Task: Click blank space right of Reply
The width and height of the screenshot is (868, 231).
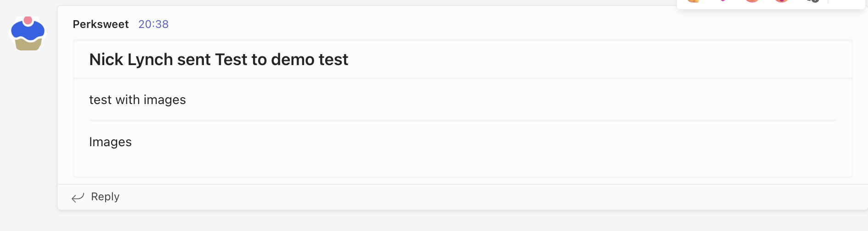Action: tap(491, 197)
